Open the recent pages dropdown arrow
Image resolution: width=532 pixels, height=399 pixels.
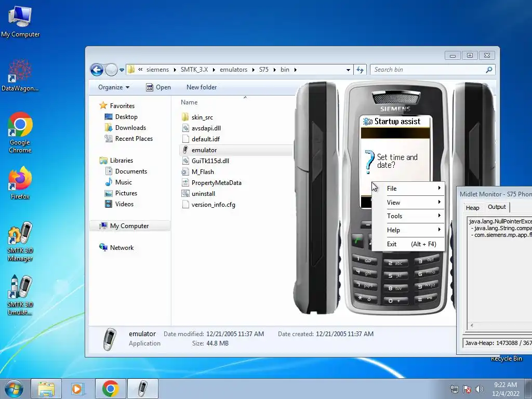pyautogui.click(x=122, y=70)
